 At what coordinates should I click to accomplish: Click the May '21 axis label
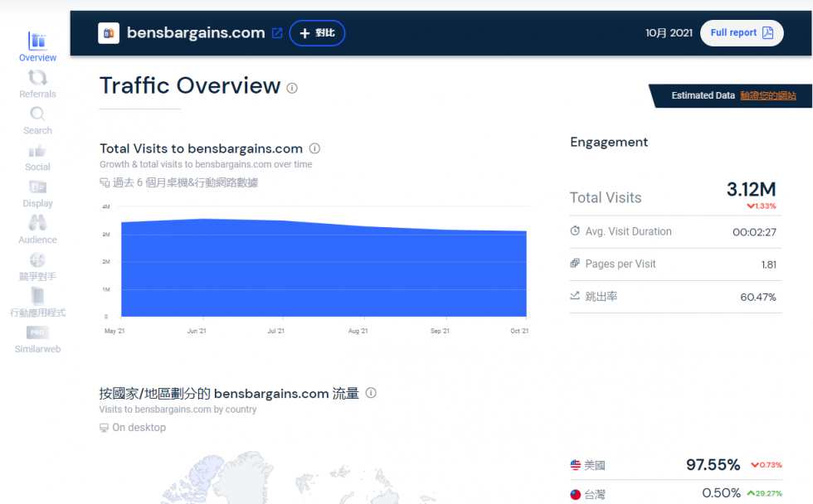pyautogui.click(x=114, y=331)
